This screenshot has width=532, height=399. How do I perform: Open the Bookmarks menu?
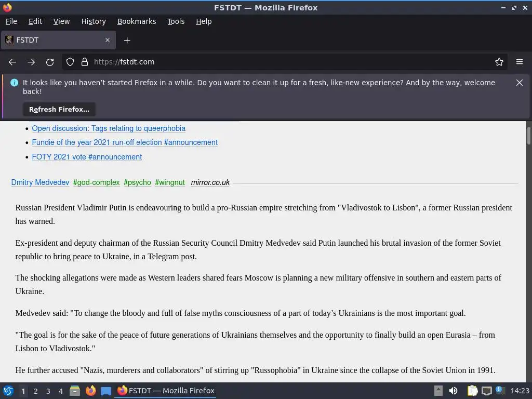pos(137,21)
